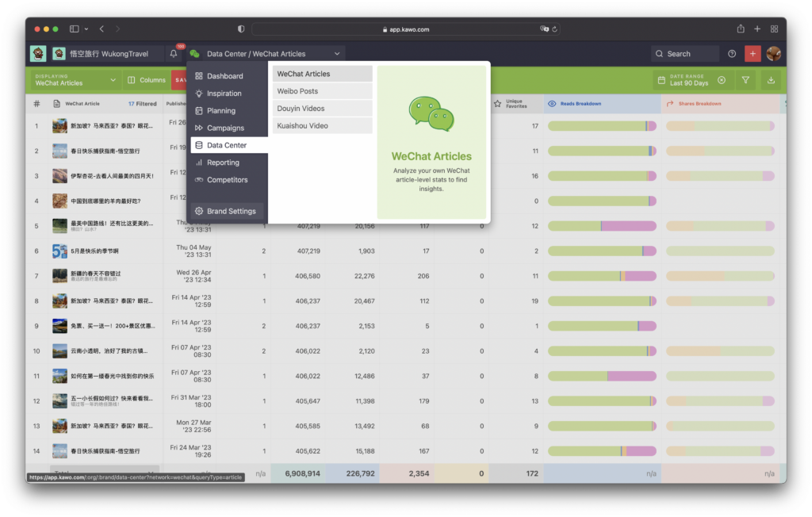Open thumbnail for article row 4
The height and width of the screenshot is (517, 812).
pos(59,201)
